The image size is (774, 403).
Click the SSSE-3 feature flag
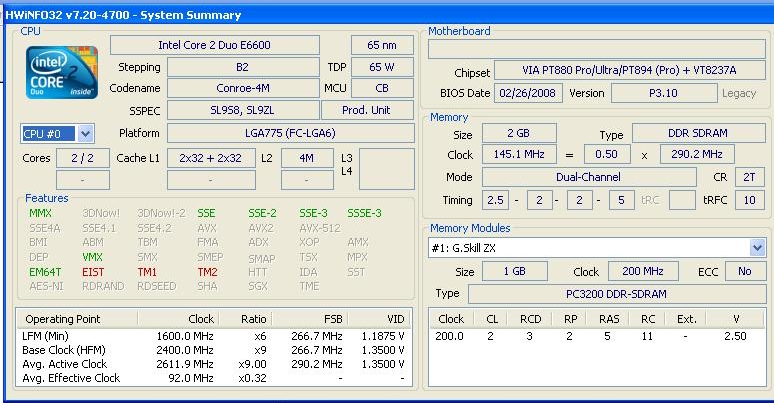point(364,213)
